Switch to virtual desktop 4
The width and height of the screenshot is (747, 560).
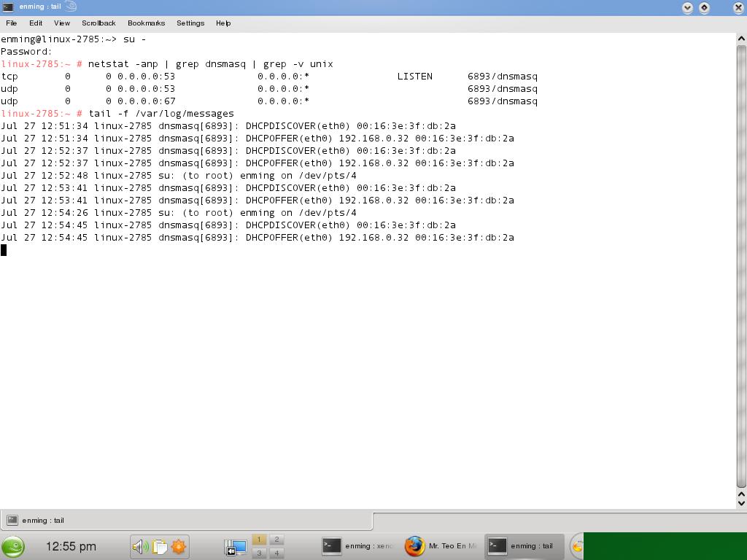(276, 553)
